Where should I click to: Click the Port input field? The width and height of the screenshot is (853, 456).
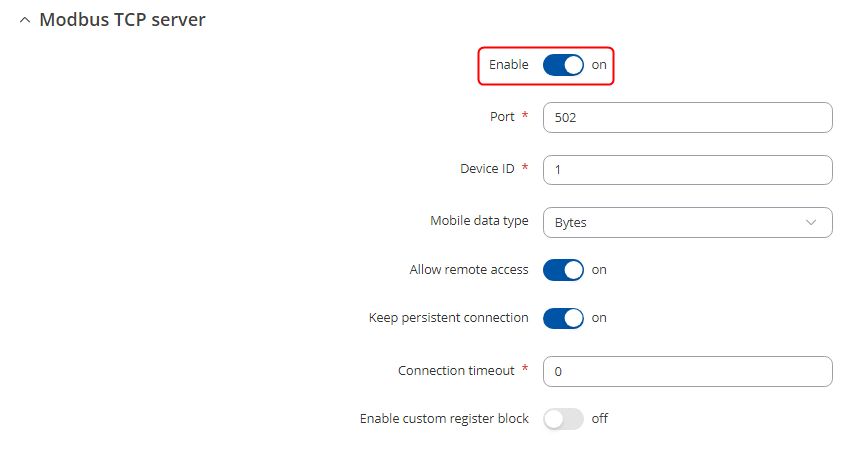coord(687,118)
